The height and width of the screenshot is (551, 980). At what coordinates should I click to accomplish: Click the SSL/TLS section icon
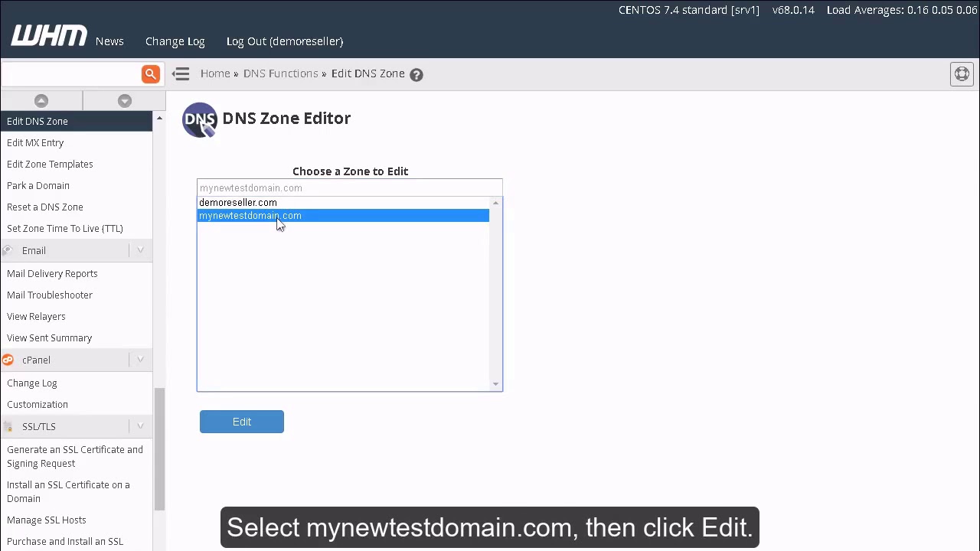coord(8,426)
